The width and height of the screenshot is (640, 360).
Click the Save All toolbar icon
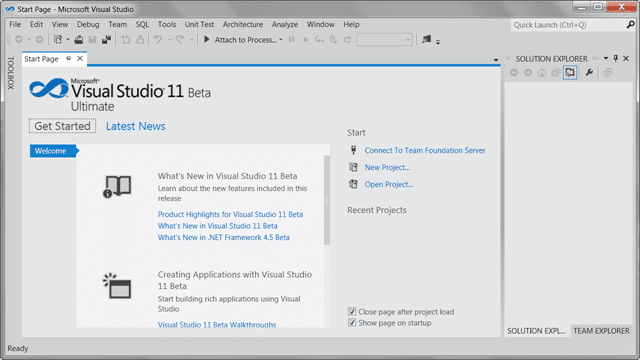point(107,40)
